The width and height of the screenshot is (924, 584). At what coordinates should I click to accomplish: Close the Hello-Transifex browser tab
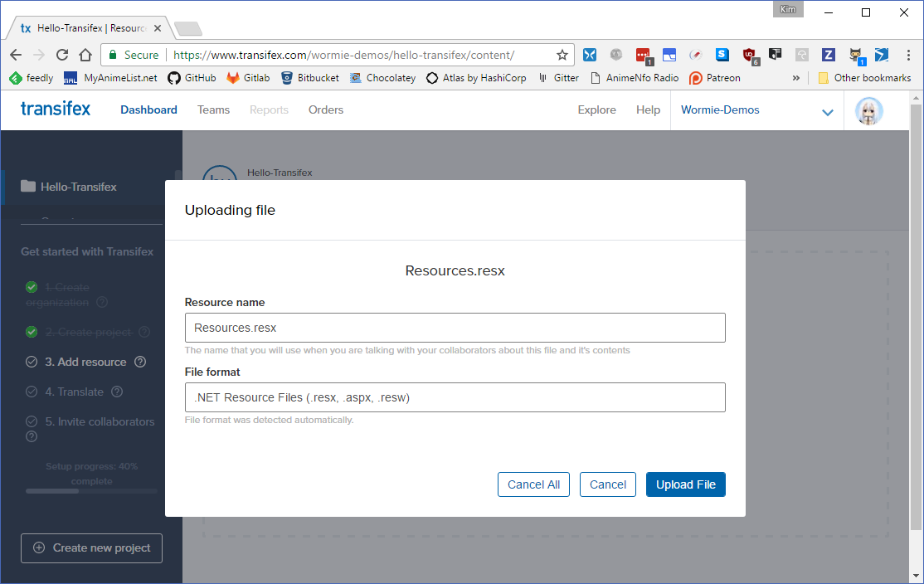click(x=158, y=27)
